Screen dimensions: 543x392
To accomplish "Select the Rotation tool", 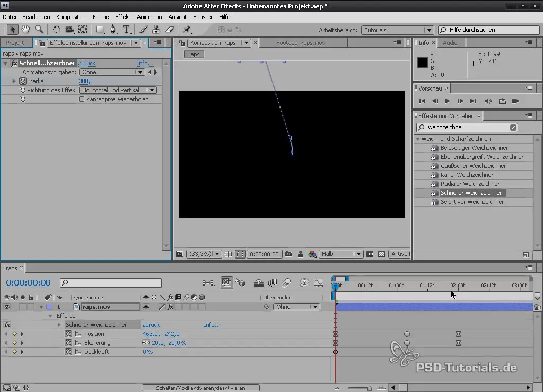I will click(x=56, y=30).
